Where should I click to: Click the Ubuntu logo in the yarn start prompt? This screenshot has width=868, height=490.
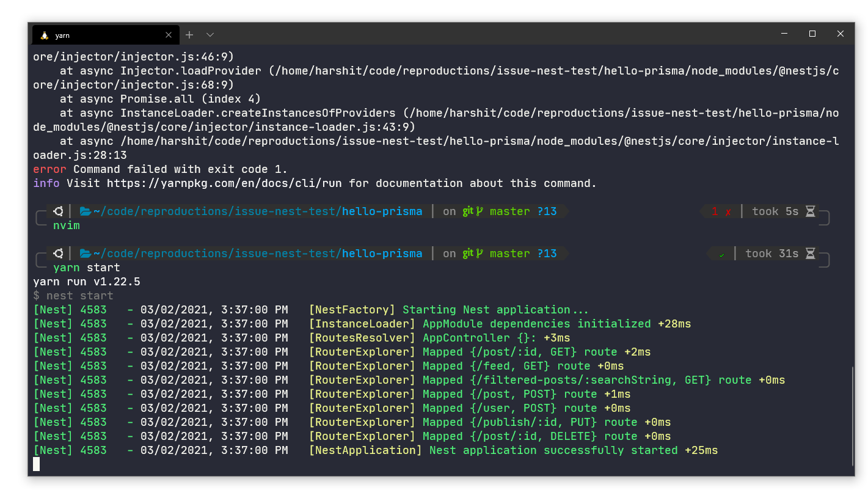pos(59,254)
